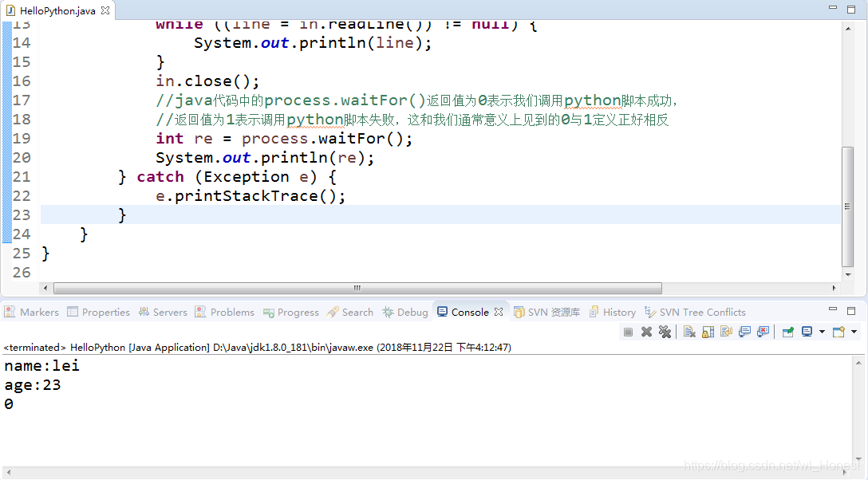Click line number 23 in the gutter
The height and width of the screenshot is (480, 868).
[22, 214]
